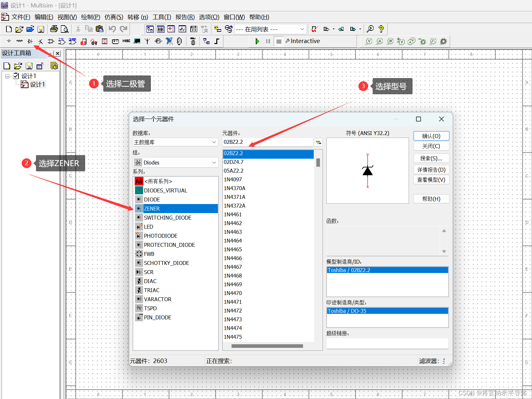Screen dimensions: 532x399
Task: Open the 数据库 主数据库 dropdown
Action: (175, 142)
